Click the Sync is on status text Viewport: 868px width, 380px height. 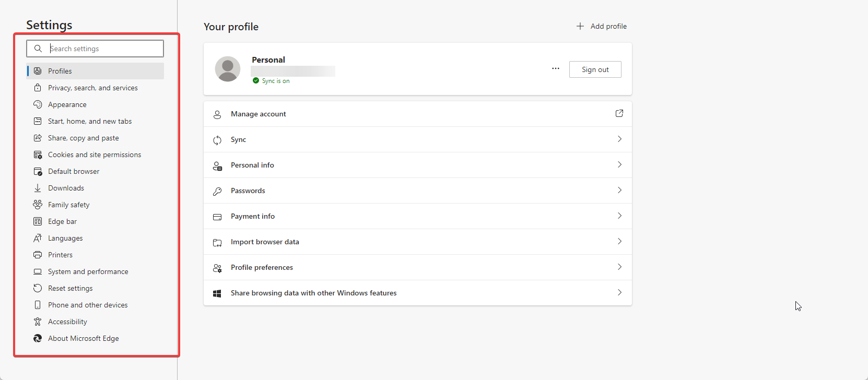click(x=276, y=81)
